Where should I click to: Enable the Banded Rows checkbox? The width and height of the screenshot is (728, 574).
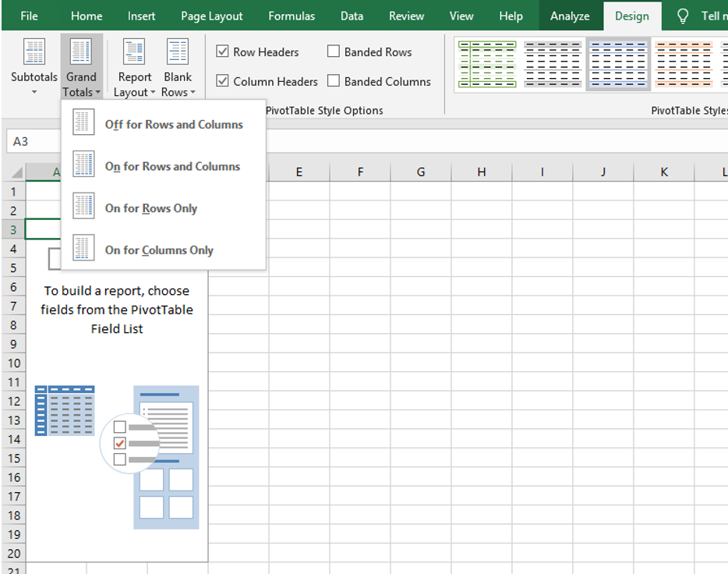point(334,51)
